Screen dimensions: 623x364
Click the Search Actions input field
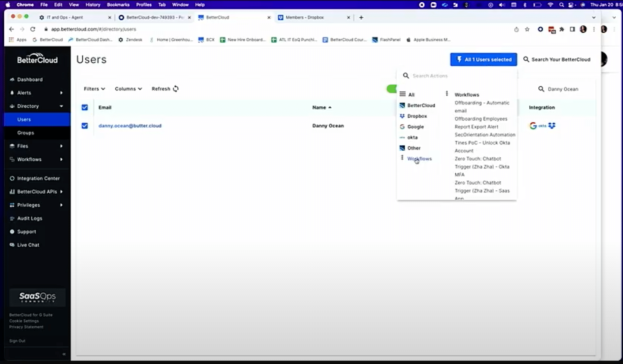coord(457,76)
